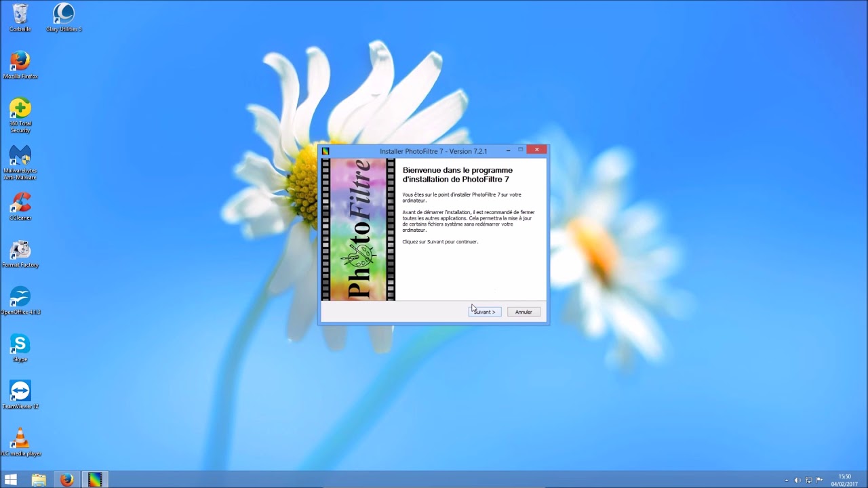This screenshot has width=868, height=488.
Task: Select the Format Factory desktop icon
Action: point(20,254)
